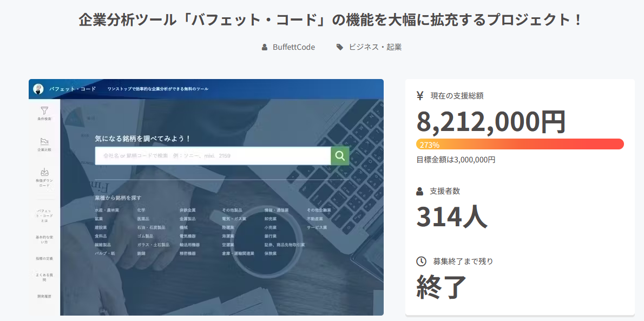Click the 273% funding progress bar
The height and width of the screenshot is (321, 644).
tap(520, 145)
